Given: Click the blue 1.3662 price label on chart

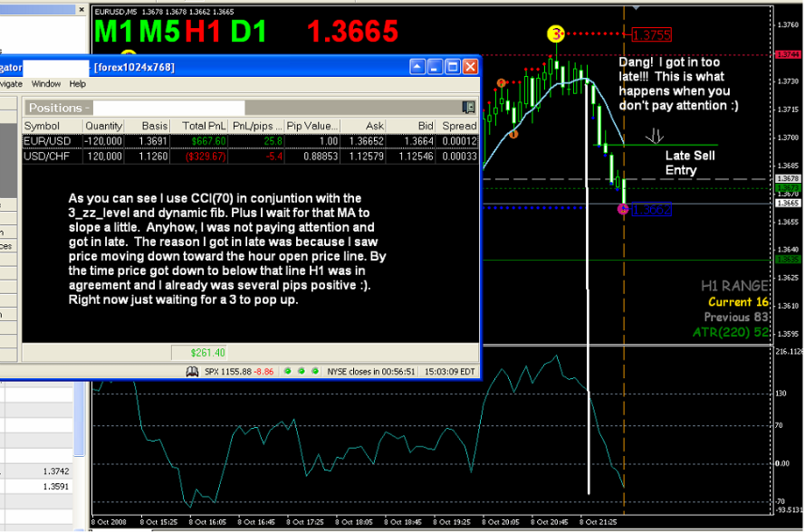Looking at the screenshot, I should point(651,209).
